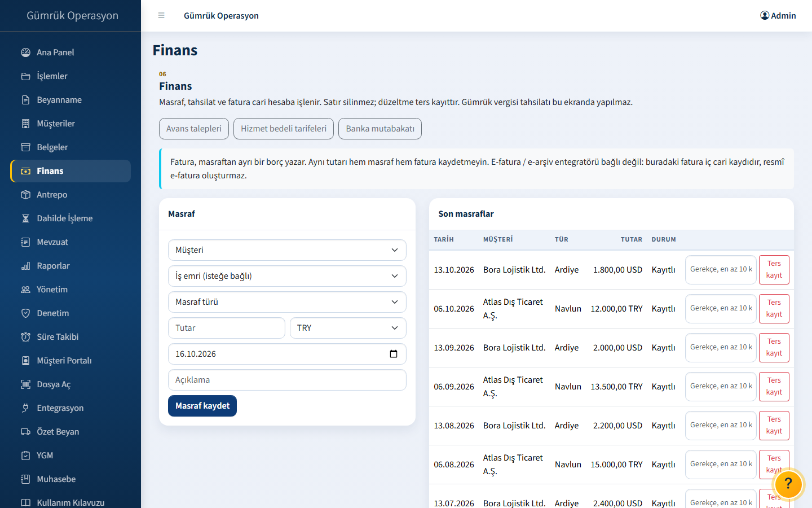Open the Masraf türü dropdown

click(x=287, y=302)
